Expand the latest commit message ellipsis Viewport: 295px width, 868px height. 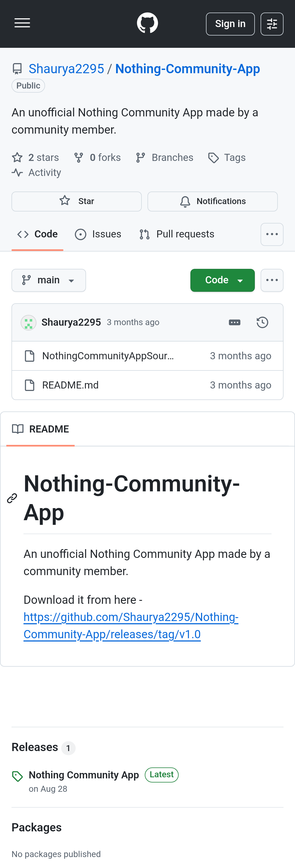coord(234,322)
